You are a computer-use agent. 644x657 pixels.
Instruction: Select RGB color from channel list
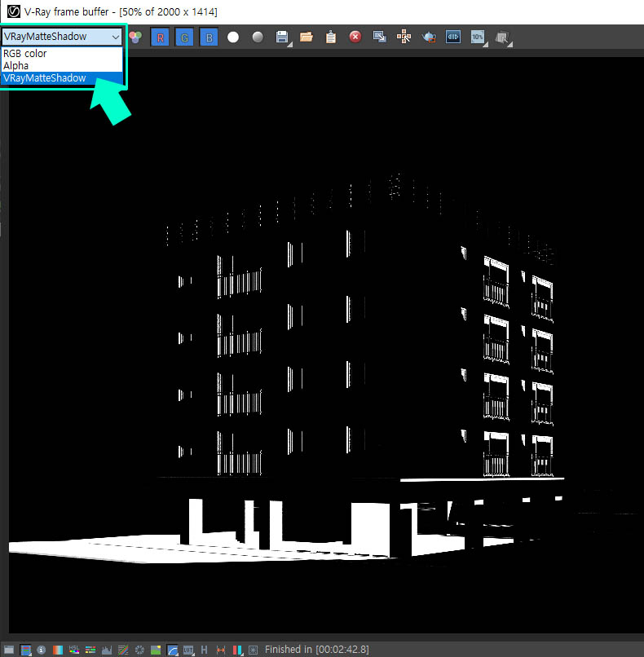[62, 54]
